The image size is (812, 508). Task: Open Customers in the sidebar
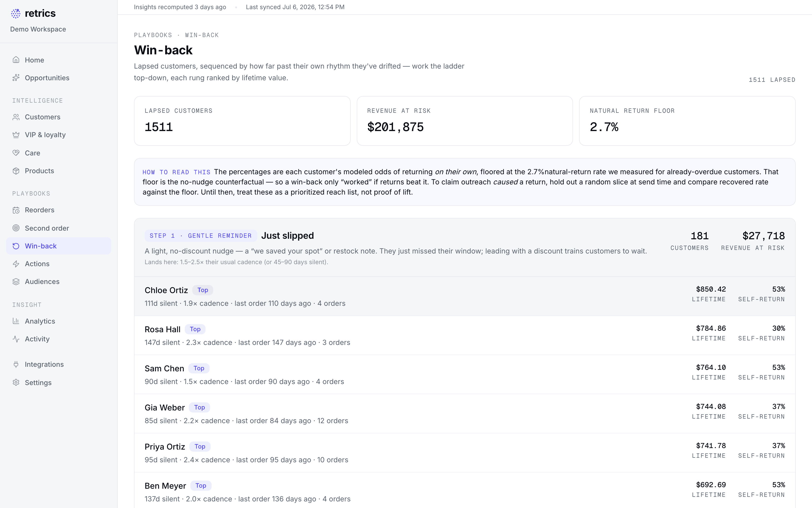click(x=58, y=117)
